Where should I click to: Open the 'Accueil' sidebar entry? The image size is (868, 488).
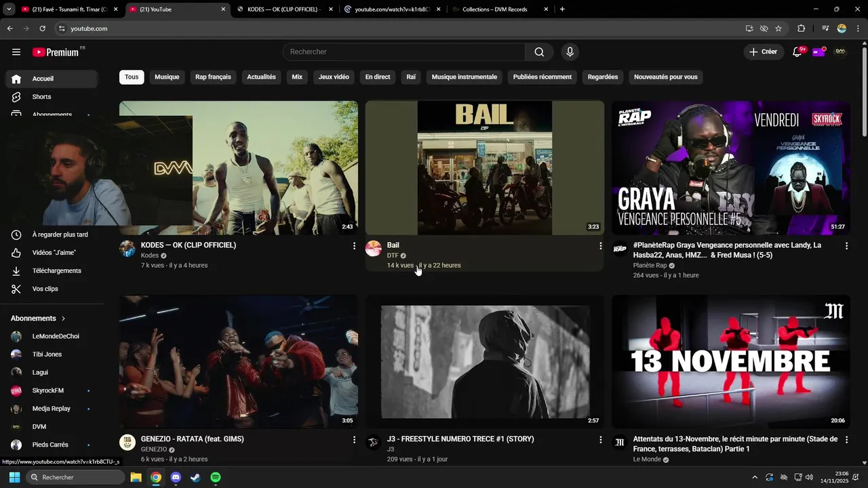coord(52,79)
